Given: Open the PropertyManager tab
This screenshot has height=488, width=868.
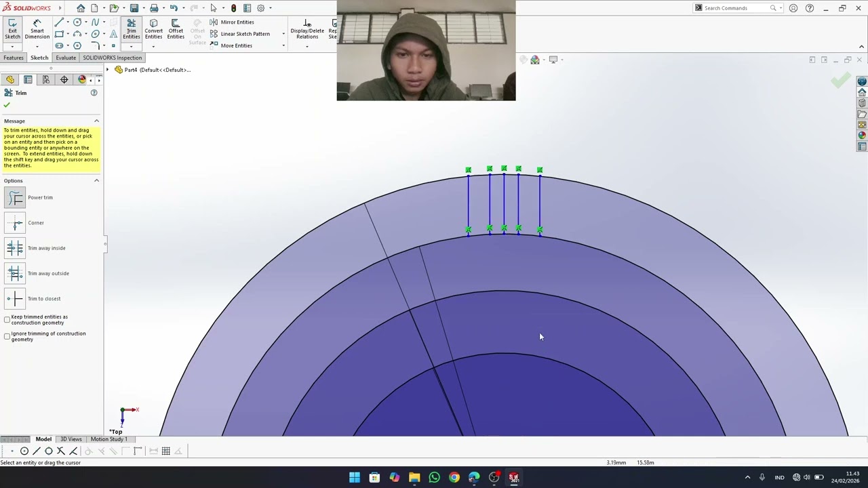Looking at the screenshot, I should [28, 79].
